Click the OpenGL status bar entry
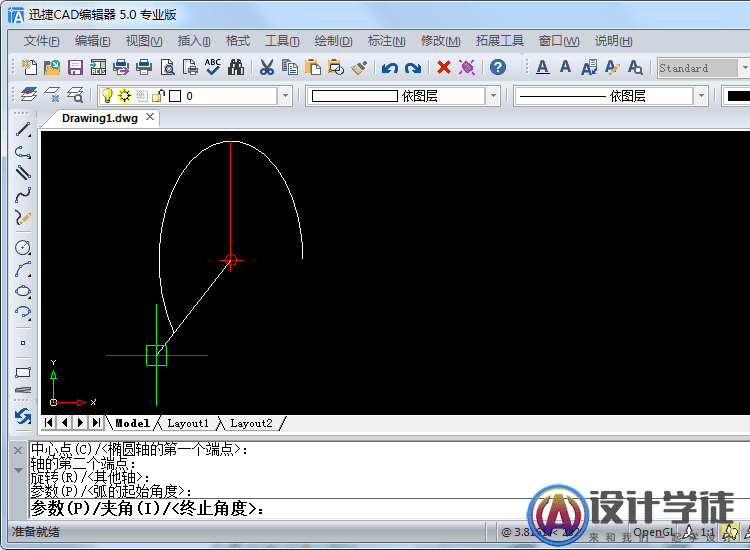 click(653, 532)
